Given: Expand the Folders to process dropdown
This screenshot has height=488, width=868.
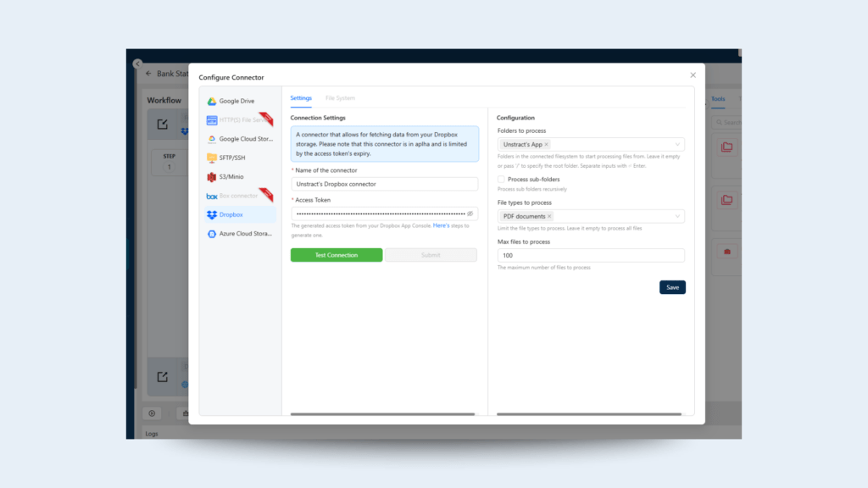Looking at the screenshot, I should click(x=677, y=145).
